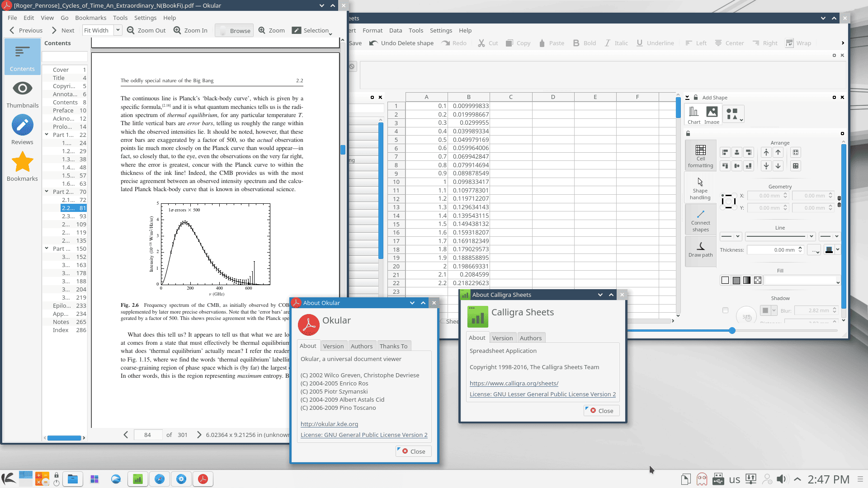Click the line color swatch in Line section

[x=829, y=249]
